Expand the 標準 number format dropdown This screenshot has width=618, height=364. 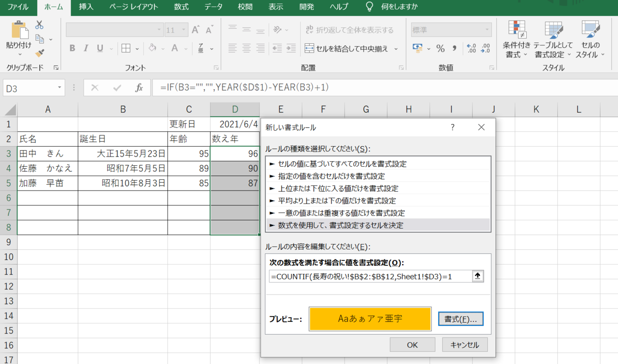click(x=486, y=30)
